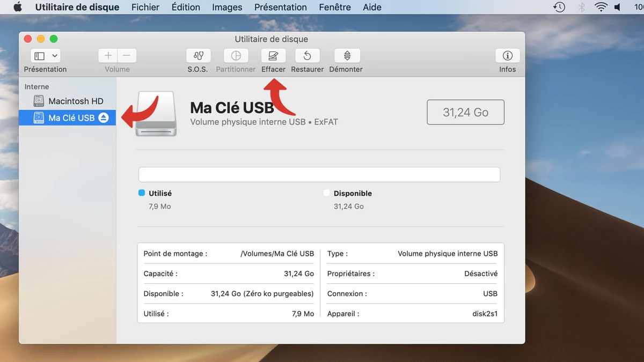Click the "Connexion :" row label
This screenshot has width=644, height=362.
(347, 294)
